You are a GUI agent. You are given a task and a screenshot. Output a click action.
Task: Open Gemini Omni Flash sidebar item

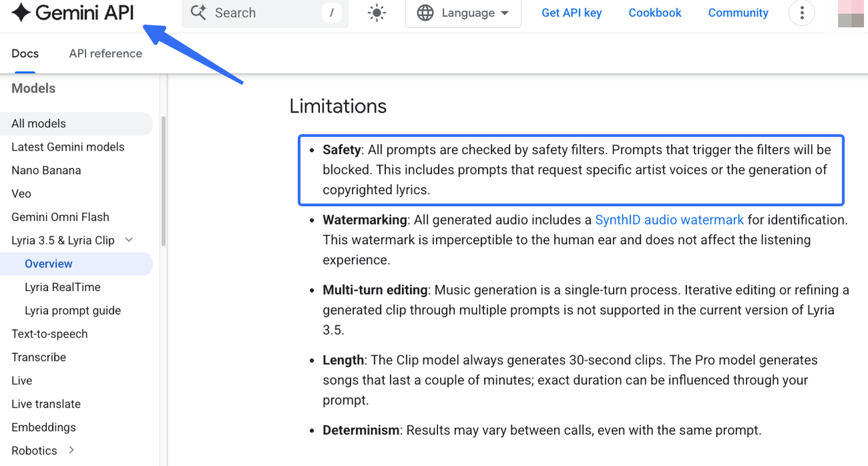[x=60, y=217]
